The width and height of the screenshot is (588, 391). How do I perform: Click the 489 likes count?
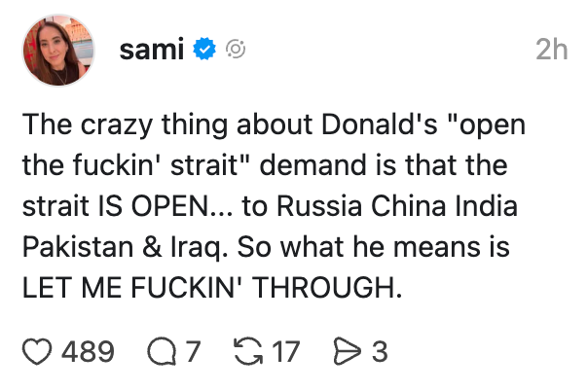coord(88,351)
